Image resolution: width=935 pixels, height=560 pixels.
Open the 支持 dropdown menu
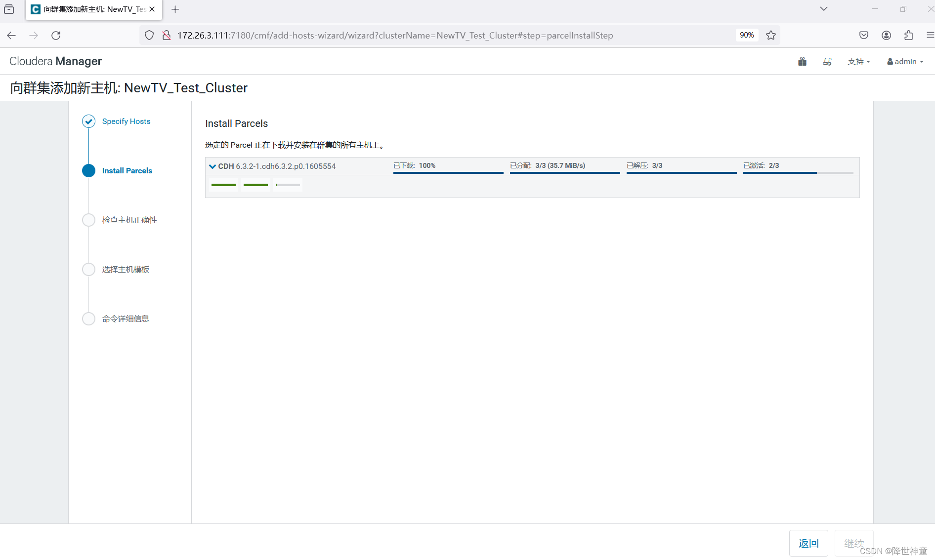pyautogui.click(x=858, y=61)
